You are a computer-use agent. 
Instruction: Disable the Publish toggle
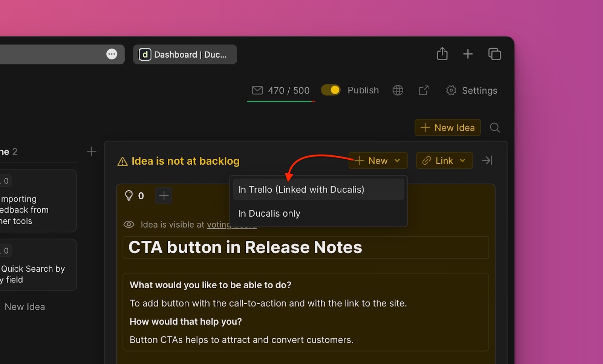pyautogui.click(x=331, y=90)
